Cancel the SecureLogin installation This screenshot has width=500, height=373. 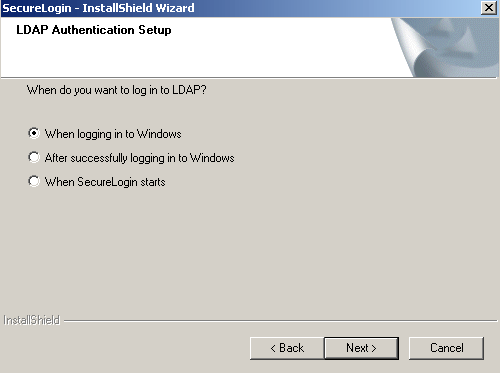(446, 348)
